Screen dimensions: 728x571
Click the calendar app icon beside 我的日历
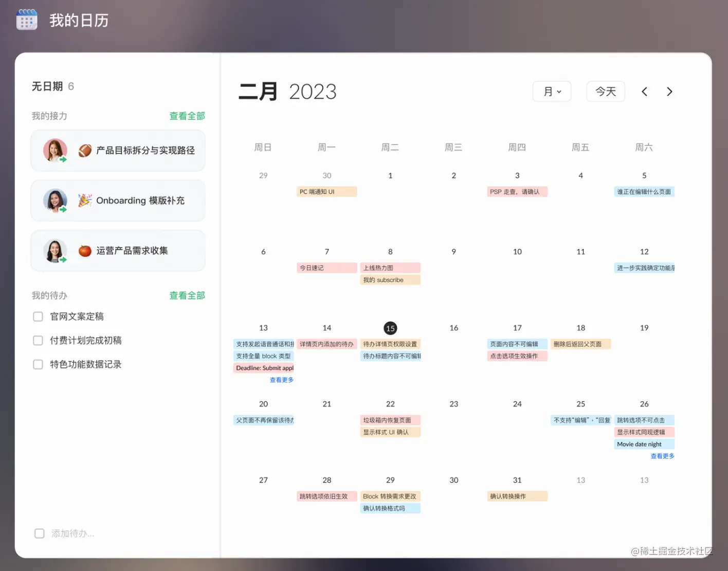pos(27,20)
